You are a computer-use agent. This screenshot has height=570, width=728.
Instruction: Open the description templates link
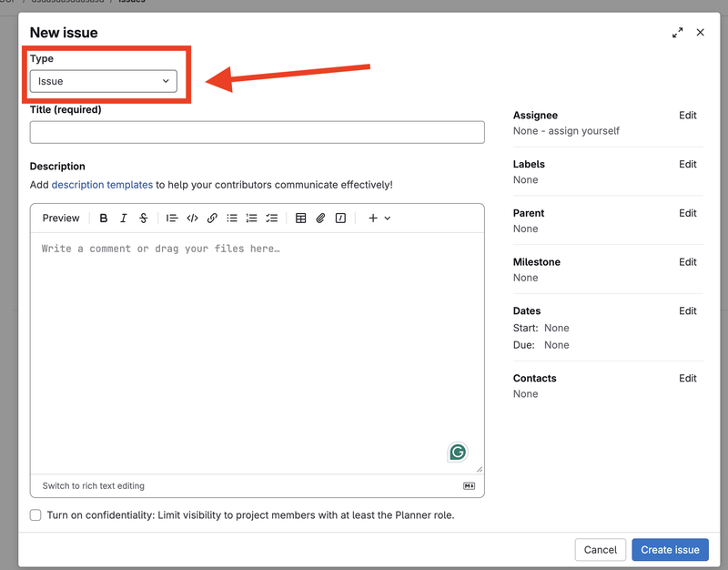tap(102, 185)
